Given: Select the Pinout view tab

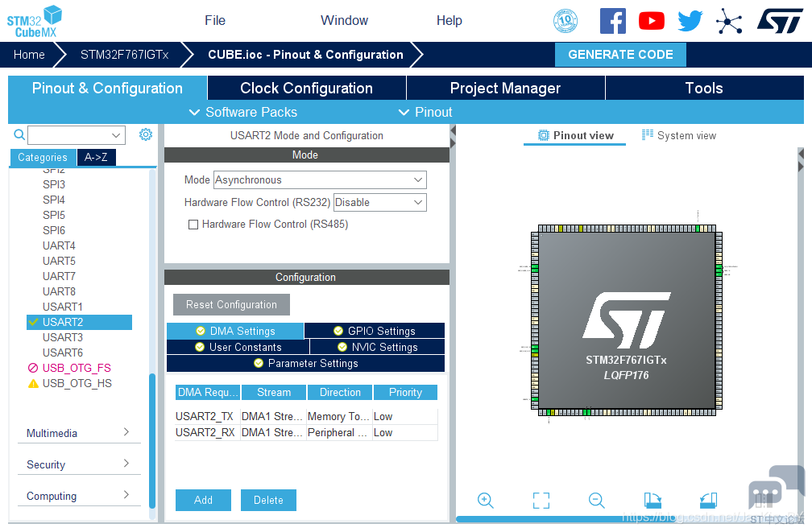Looking at the screenshot, I should pos(575,135).
